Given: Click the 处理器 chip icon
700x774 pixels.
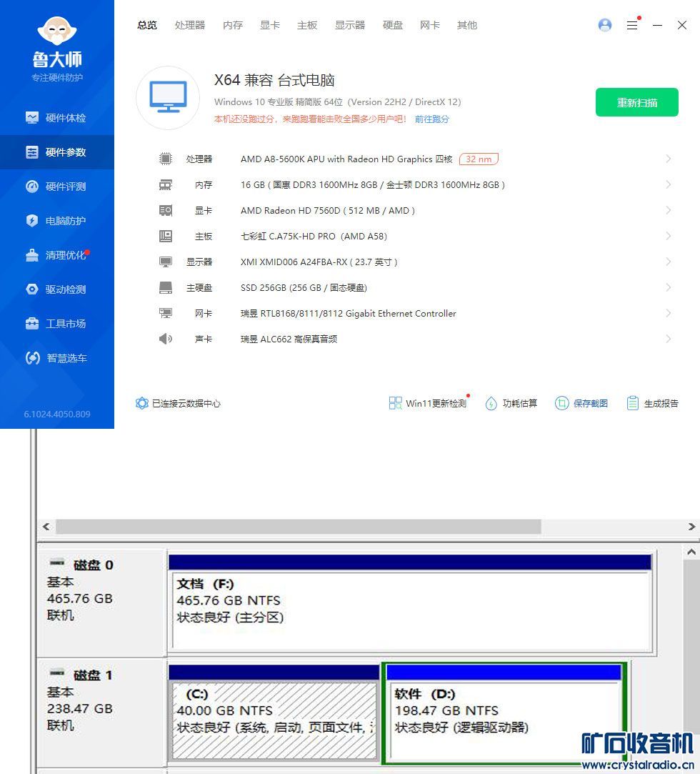Looking at the screenshot, I should [165, 159].
